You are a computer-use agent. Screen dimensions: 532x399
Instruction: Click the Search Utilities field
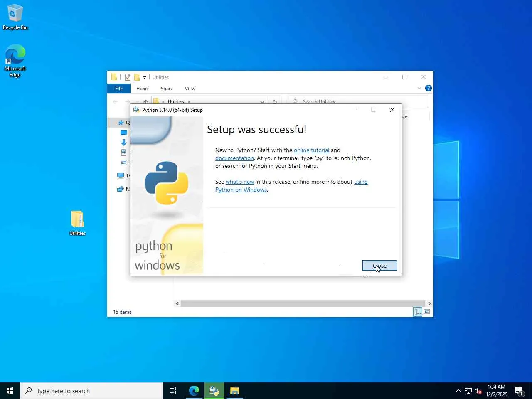pyautogui.click(x=357, y=101)
